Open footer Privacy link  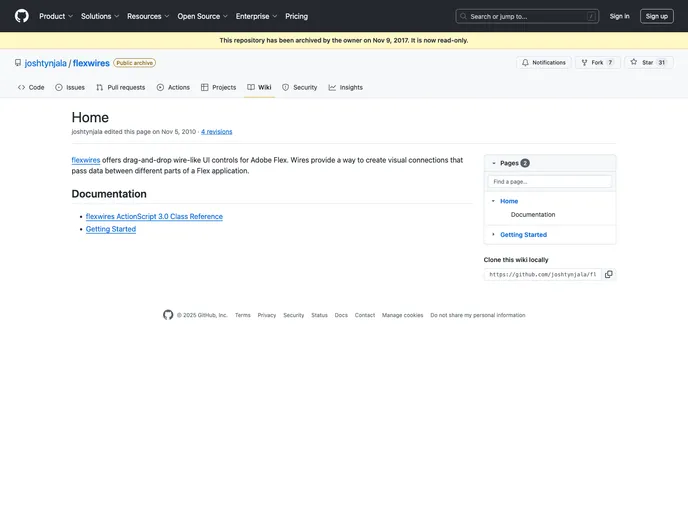tap(267, 315)
